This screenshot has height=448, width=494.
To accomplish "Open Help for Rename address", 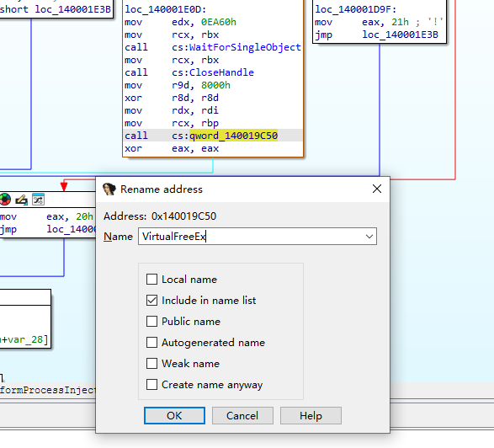I will 311,415.
